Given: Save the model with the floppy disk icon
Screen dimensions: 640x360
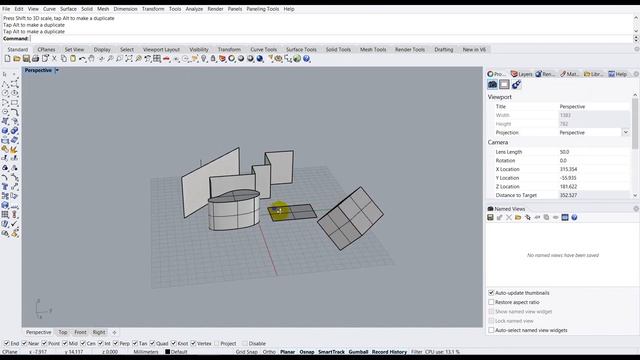Looking at the screenshot, I should click(x=26, y=59).
